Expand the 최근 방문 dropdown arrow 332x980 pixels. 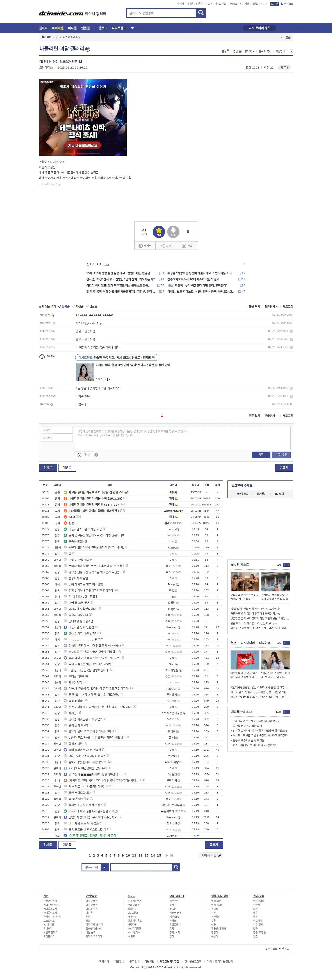55,37
